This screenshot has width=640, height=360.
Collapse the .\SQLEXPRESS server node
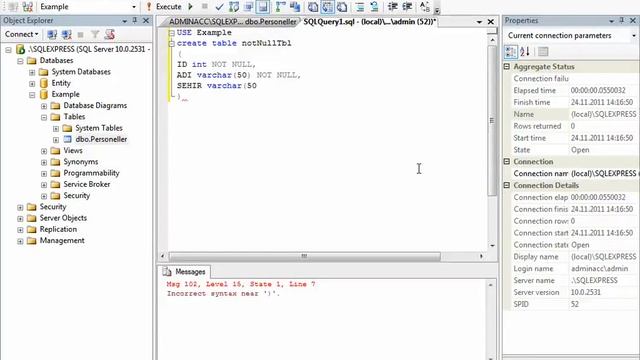(8, 49)
